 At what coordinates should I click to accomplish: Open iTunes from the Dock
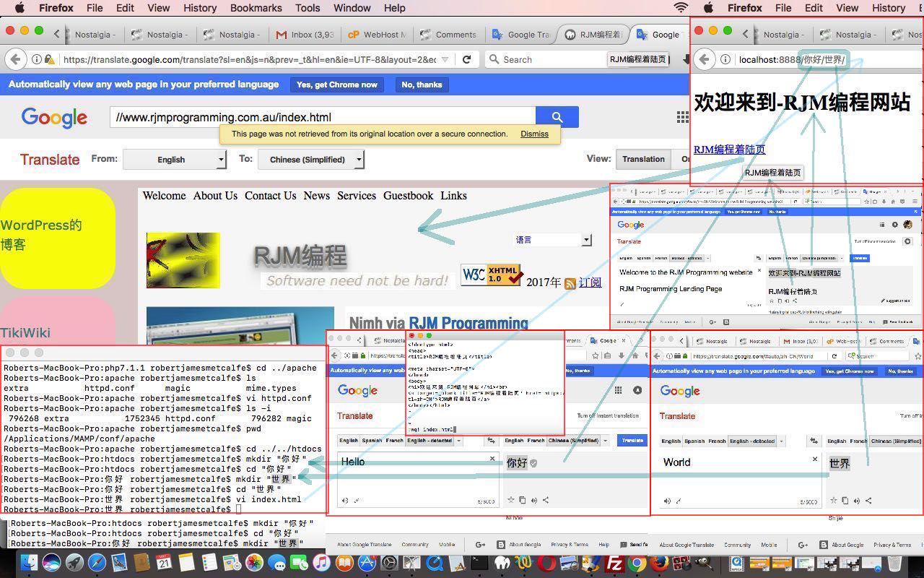(x=321, y=563)
